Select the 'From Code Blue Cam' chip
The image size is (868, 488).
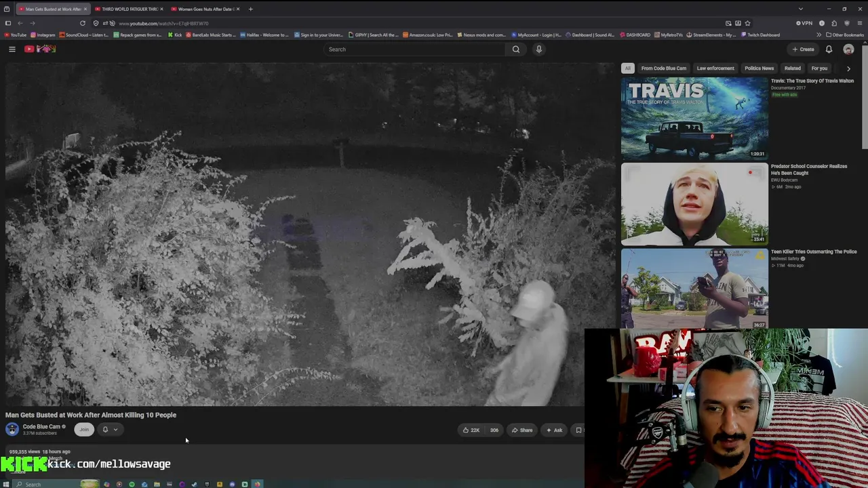pos(664,68)
